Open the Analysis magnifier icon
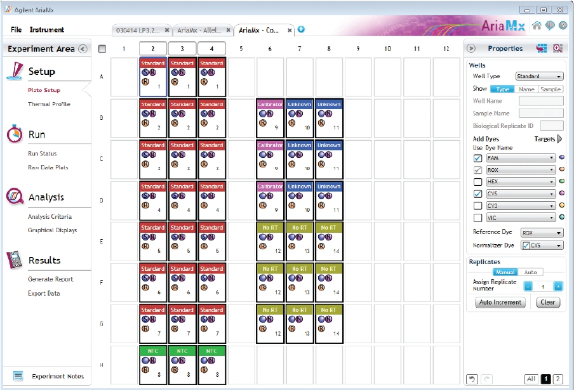Image resolution: width=574 pixels, height=392 pixels. [15, 197]
